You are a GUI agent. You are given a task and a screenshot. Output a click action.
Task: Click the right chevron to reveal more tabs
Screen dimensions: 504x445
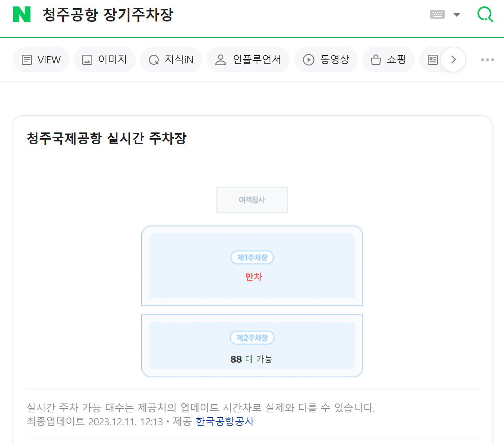tap(453, 59)
